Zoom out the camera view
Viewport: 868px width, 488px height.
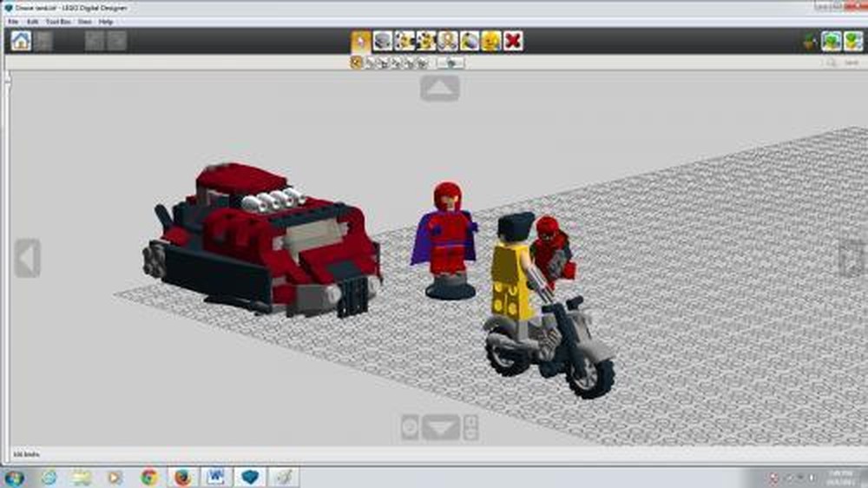471,434
